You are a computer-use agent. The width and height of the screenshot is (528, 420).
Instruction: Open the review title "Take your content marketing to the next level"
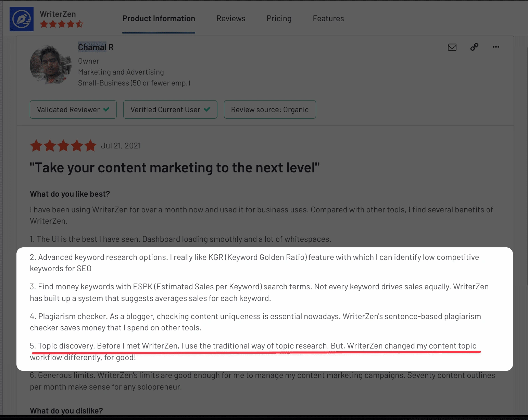tap(175, 168)
